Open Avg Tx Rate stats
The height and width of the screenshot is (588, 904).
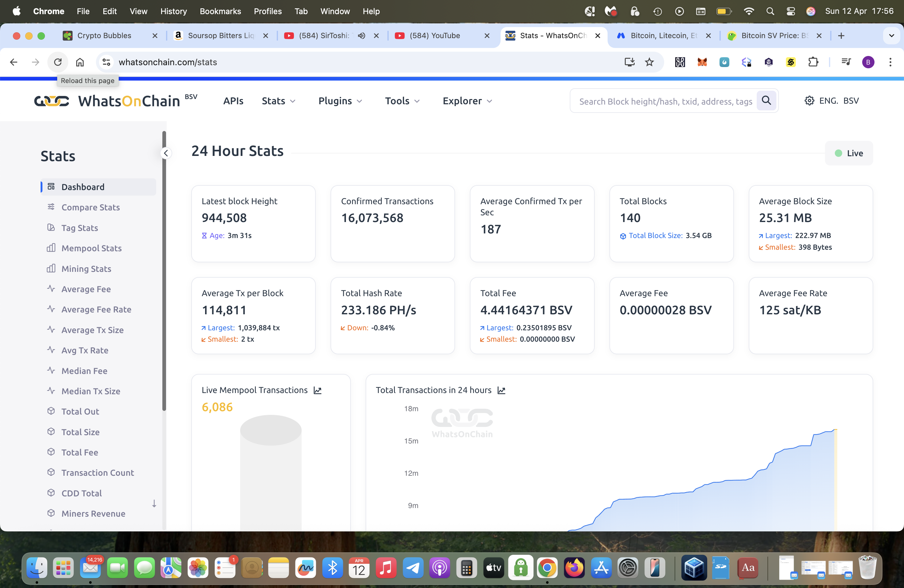point(85,350)
